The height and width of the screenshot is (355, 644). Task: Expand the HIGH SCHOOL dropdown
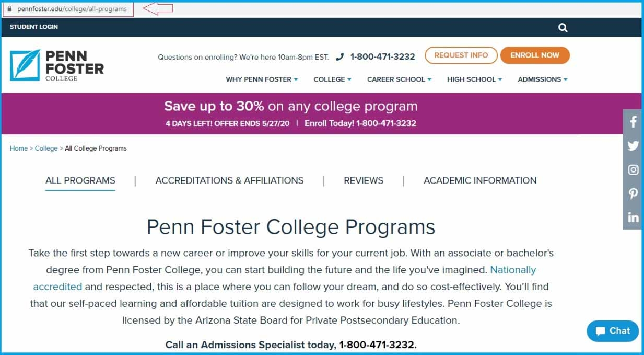pos(473,79)
